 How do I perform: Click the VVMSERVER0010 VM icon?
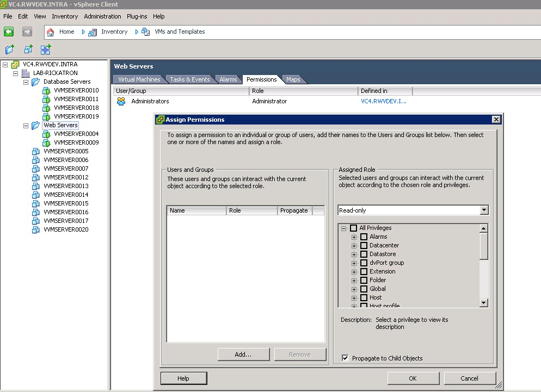coord(46,91)
